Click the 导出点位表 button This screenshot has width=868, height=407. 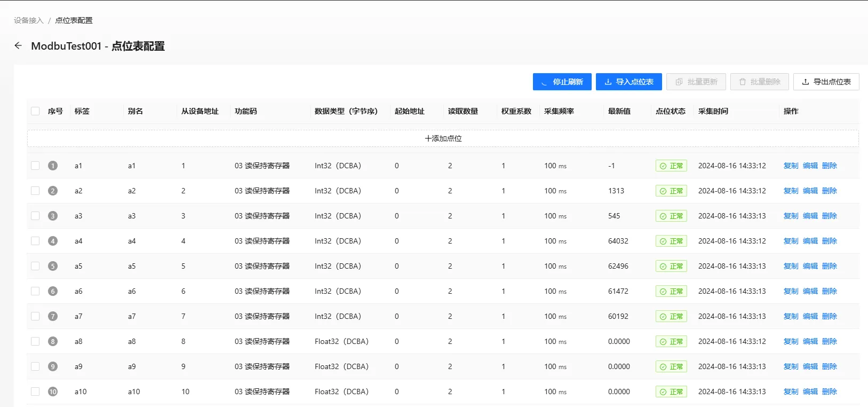[x=826, y=82]
